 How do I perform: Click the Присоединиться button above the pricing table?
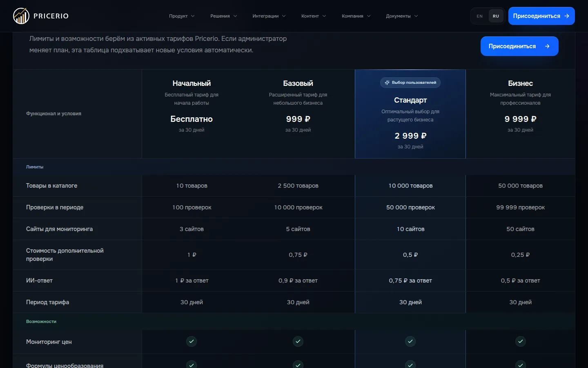(519, 46)
